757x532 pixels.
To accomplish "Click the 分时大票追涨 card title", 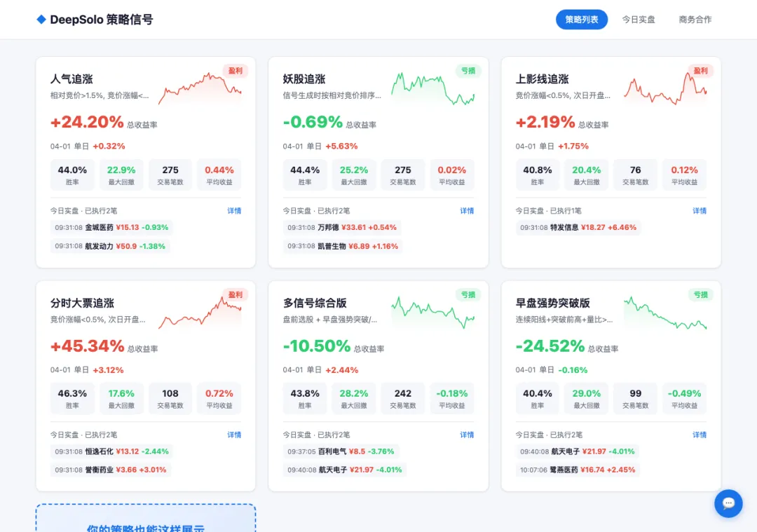I will click(82, 303).
